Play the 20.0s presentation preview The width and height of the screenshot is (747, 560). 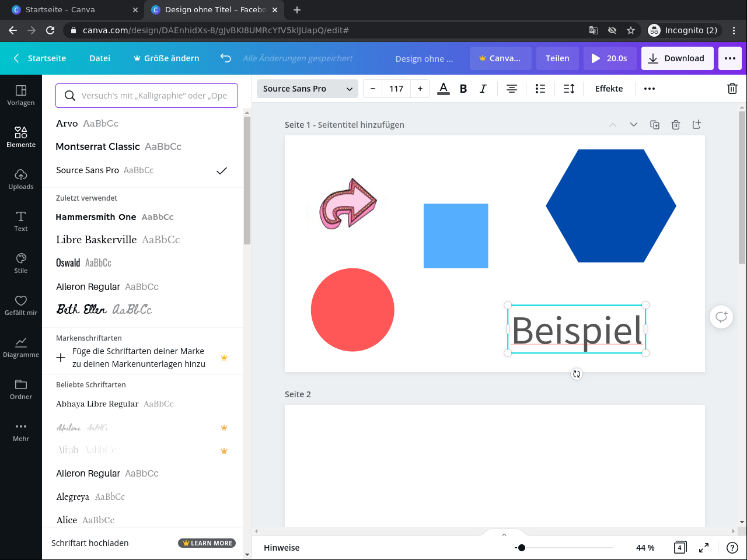(610, 58)
